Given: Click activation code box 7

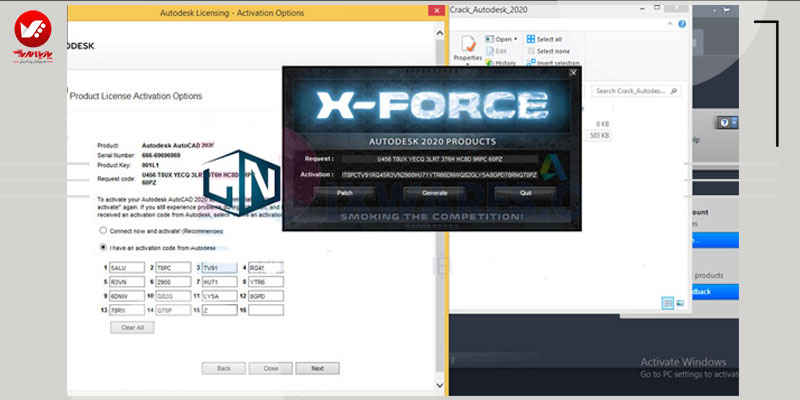Looking at the screenshot, I should point(219,282).
